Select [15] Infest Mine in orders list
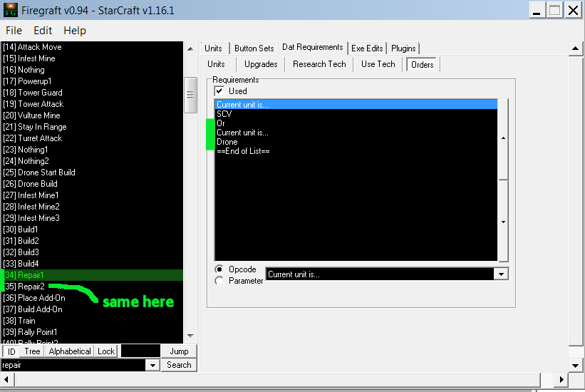The image size is (585, 392). coord(92,58)
